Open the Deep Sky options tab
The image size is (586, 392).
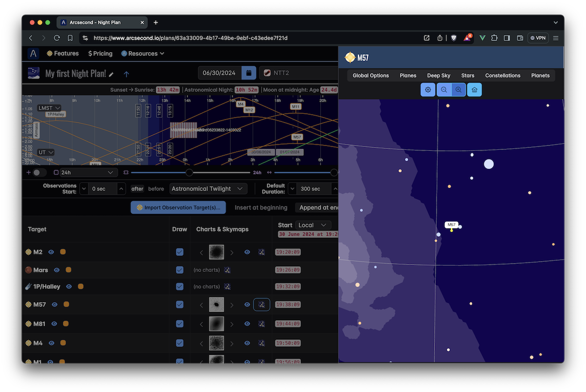pyautogui.click(x=439, y=76)
